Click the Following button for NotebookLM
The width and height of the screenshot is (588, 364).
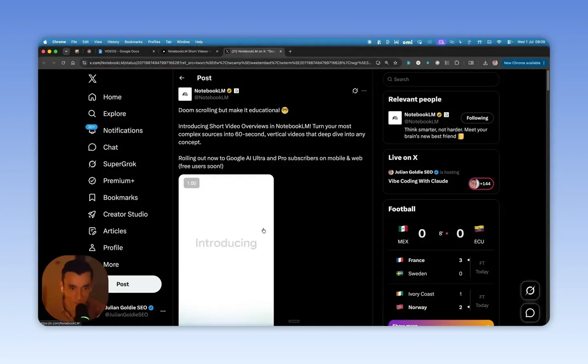tap(477, 118)
